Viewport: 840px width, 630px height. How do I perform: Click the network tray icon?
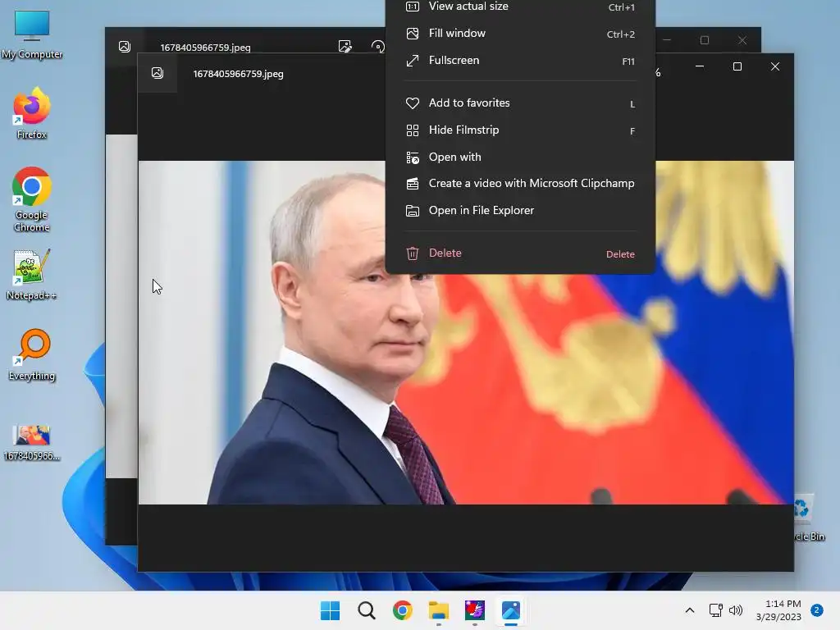tap(715, 610)
